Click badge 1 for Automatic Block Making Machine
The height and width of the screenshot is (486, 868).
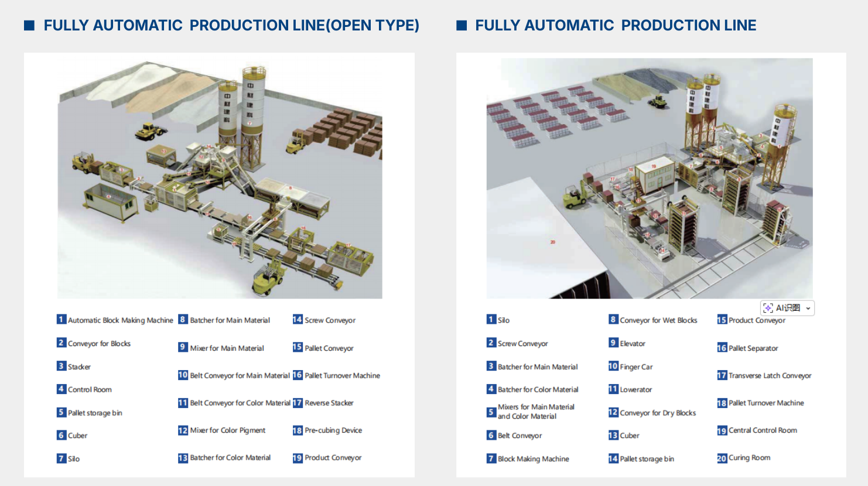60,319
